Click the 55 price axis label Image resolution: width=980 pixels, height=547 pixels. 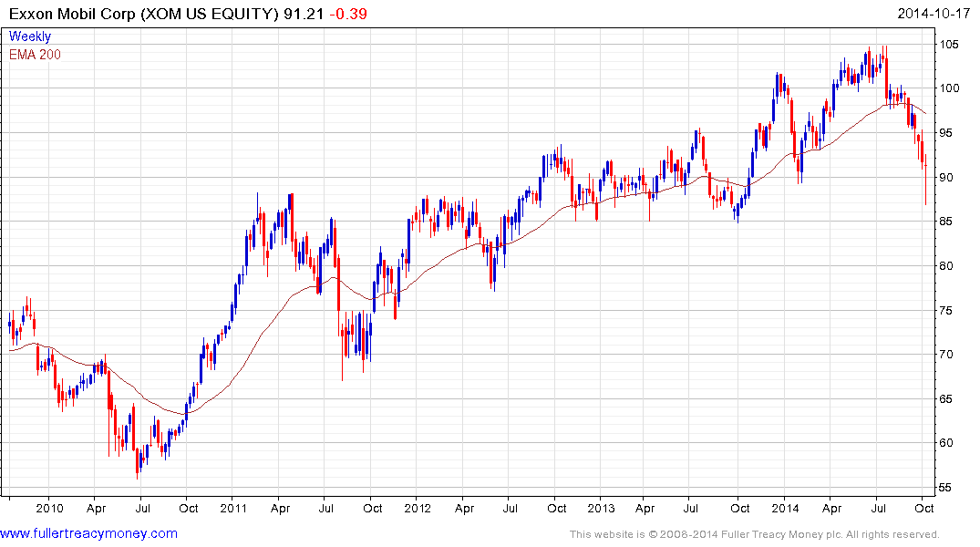click(946, 488)
